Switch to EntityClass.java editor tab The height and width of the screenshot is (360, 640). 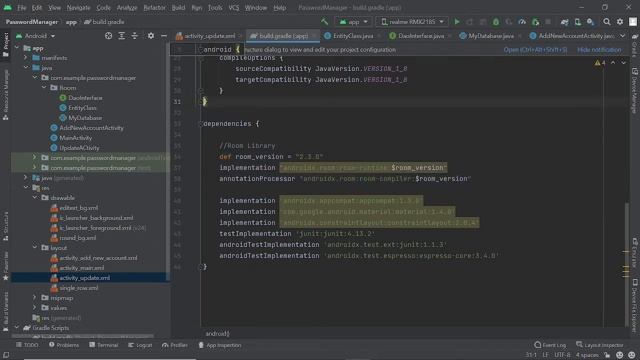pos(353,36)
